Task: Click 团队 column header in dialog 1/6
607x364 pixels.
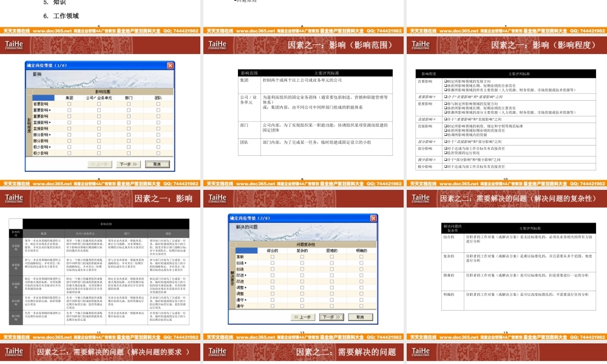Action: tap(158, 98)
